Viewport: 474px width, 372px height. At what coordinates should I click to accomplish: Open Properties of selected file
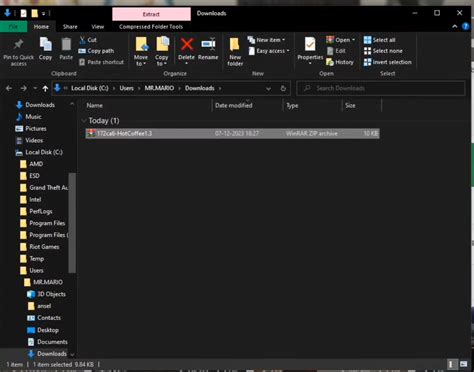(310, 49)
